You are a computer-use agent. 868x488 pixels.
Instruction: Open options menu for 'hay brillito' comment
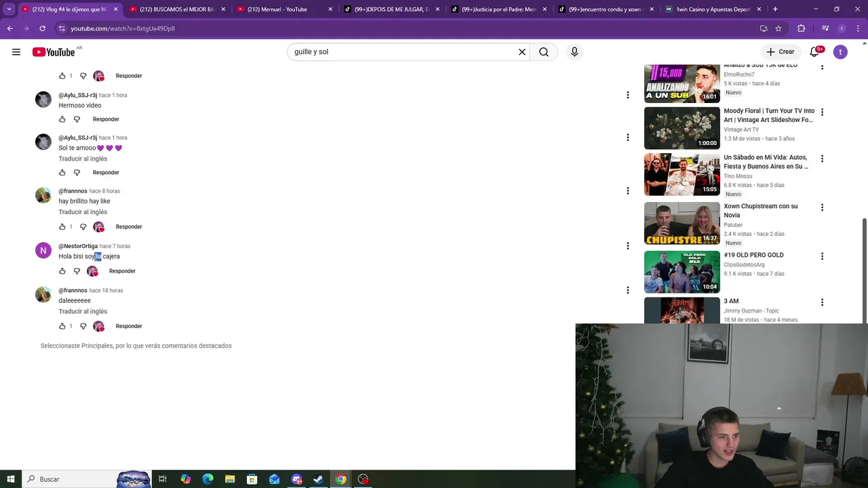[x=627, y=191]
